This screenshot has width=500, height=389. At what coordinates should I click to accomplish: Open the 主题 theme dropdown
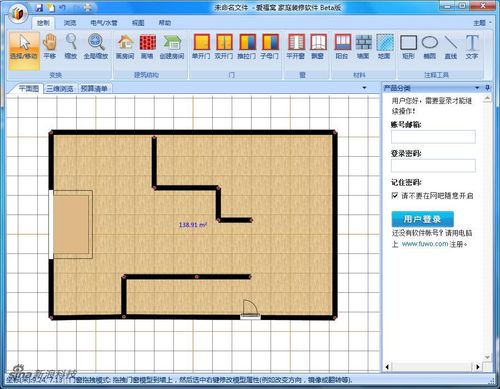482,23
